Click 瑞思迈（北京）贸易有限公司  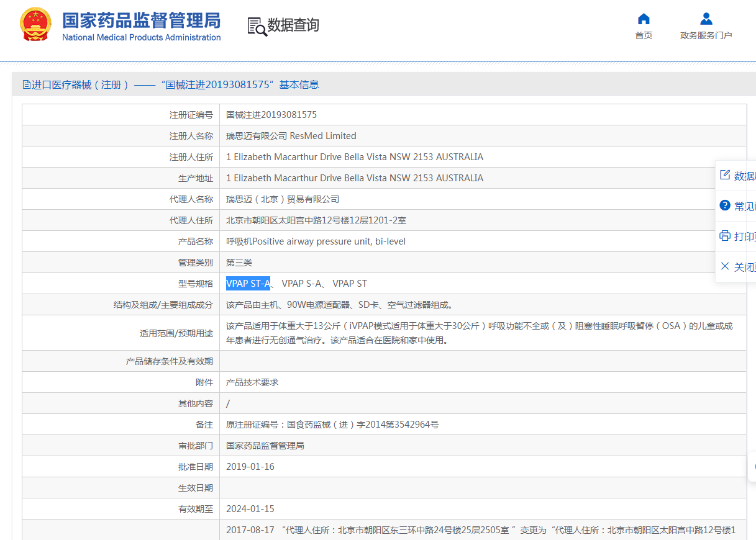283,199
